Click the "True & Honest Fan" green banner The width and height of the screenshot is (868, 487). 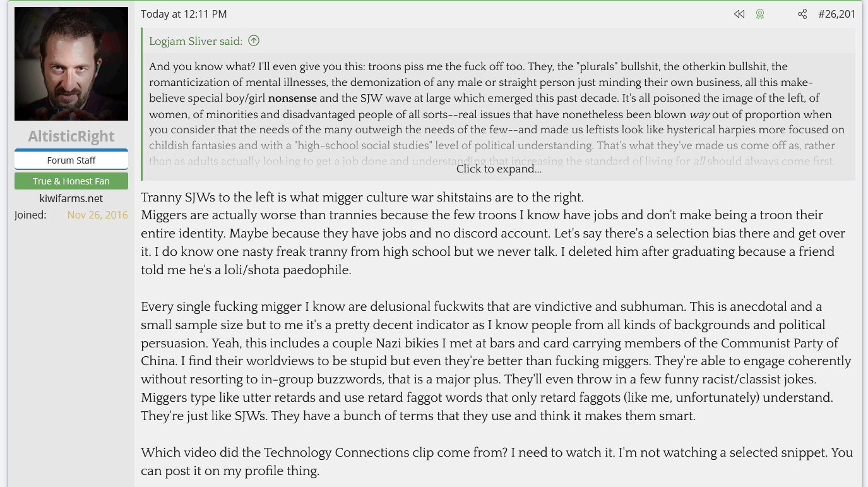pos(71,181)
